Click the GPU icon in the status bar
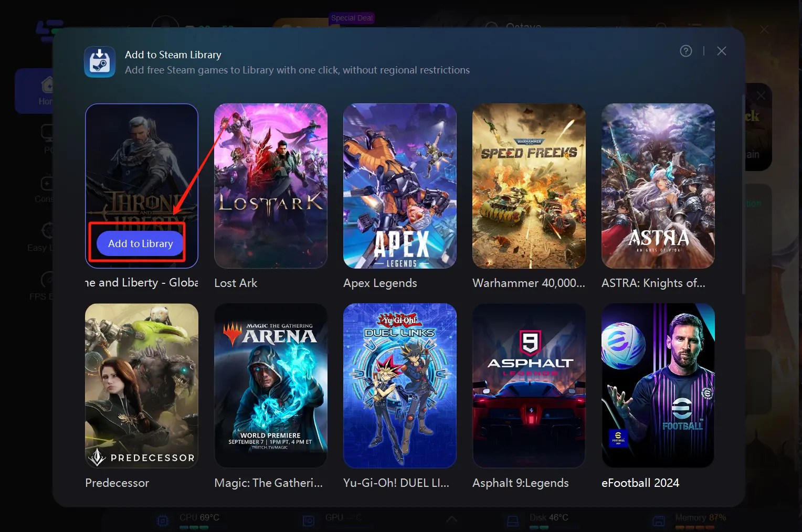The height and width of the screenshot is (532, 802). tap(308, 520)
